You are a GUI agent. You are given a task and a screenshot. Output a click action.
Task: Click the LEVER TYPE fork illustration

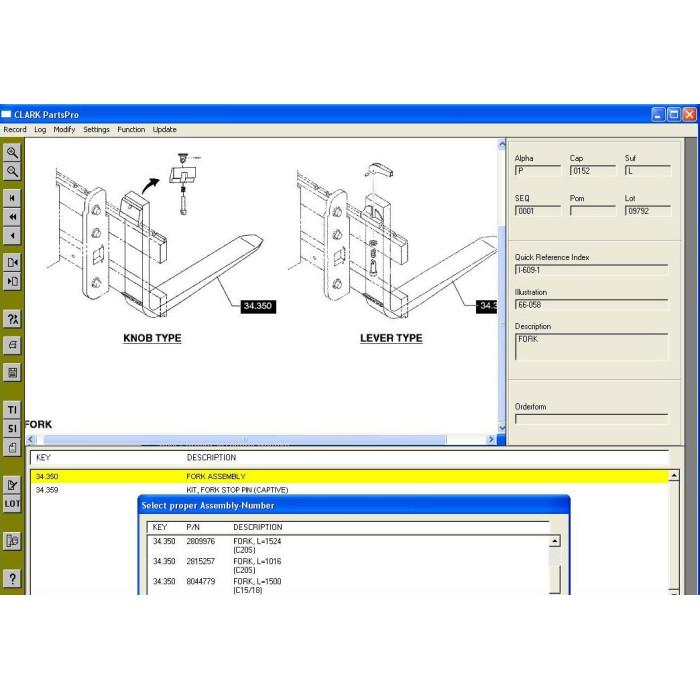click(x=393, y=241)
